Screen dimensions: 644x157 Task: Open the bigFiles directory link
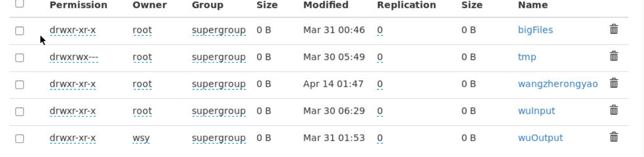tap(535, 30)
